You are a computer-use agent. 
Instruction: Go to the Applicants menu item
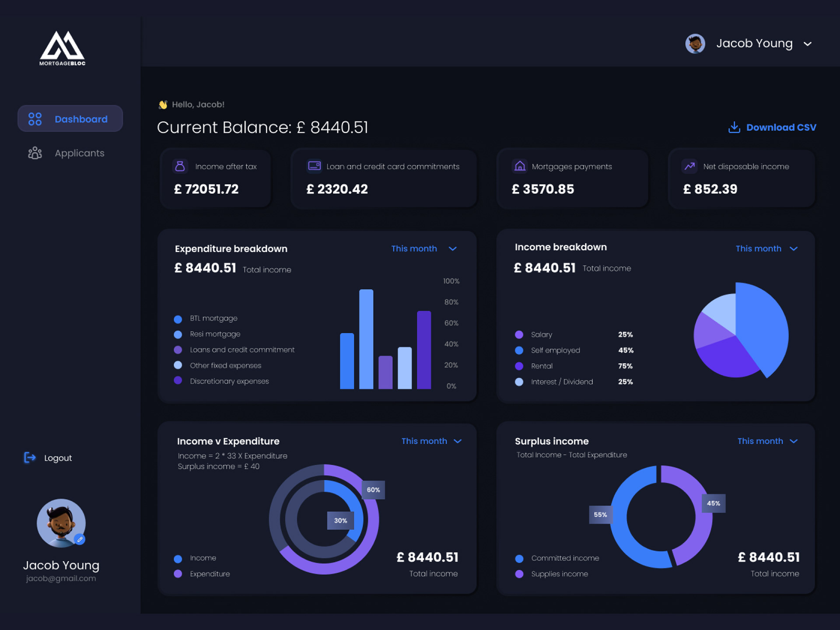(x=79, y=153)
